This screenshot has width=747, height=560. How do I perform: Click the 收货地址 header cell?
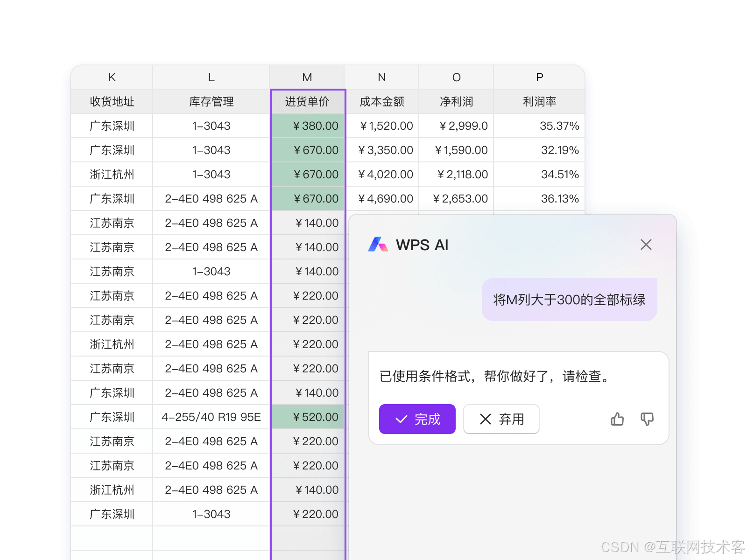click(x=112, y=102)
